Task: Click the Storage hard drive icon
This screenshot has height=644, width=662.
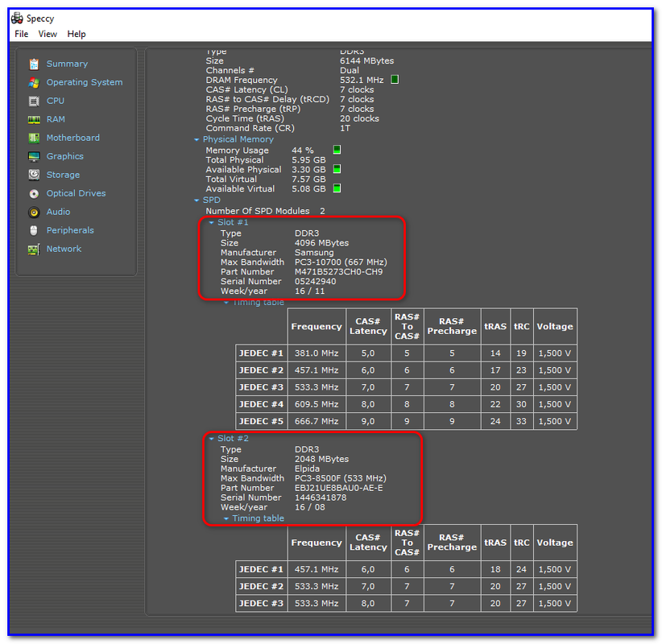Action: click(34, 175)
